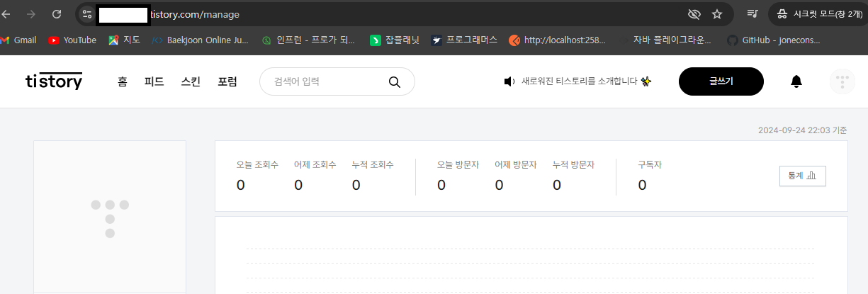Click the magnifier search icon
The height and width of the screenshot is (294, 868).
395,81
